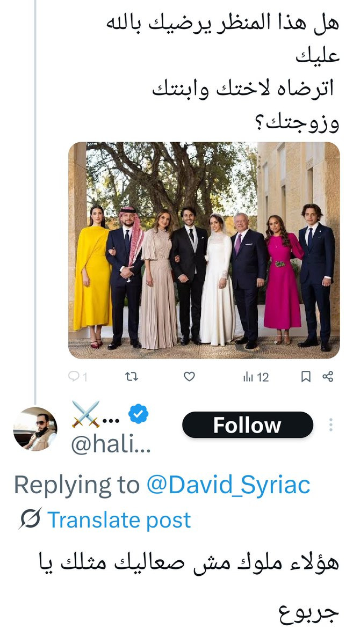The image size is (353, 644).
Task: Click the reply speech bubble icon
Action: (74, 377)
